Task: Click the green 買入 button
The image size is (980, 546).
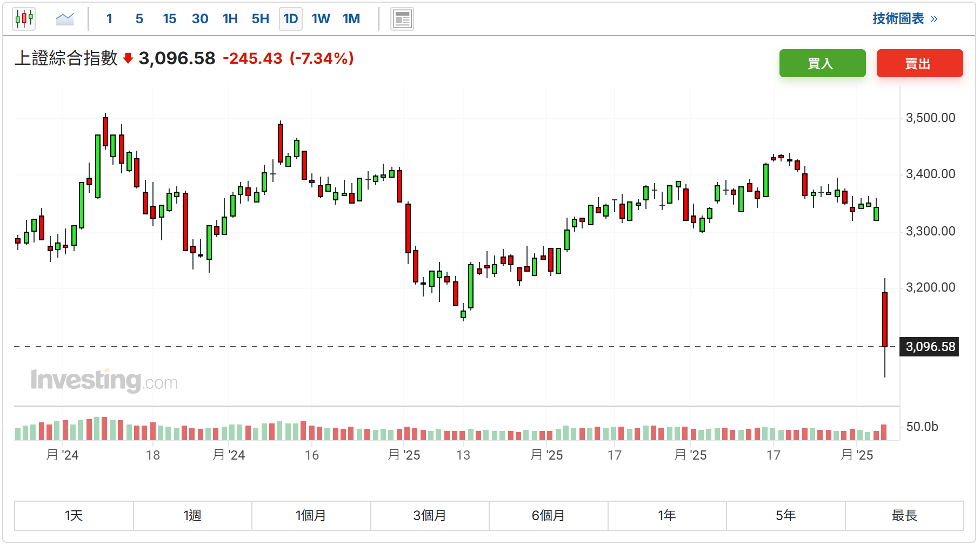Action: pos(822,63)
